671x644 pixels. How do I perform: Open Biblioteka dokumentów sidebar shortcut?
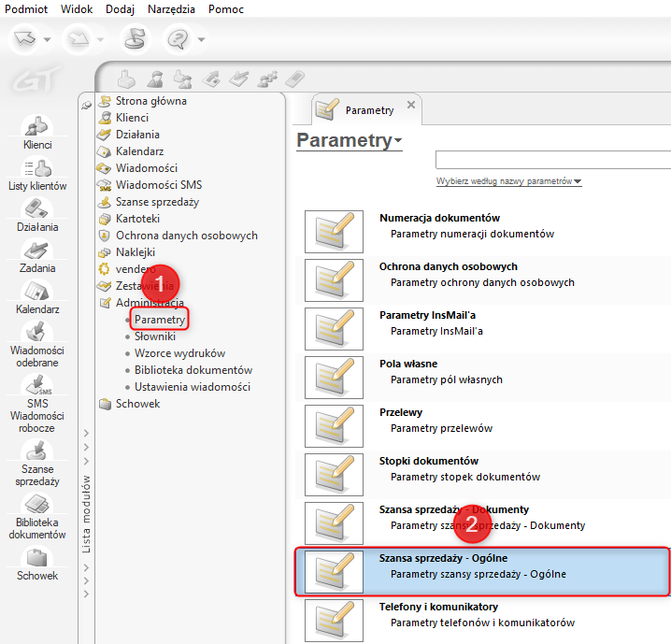(37, 517)
